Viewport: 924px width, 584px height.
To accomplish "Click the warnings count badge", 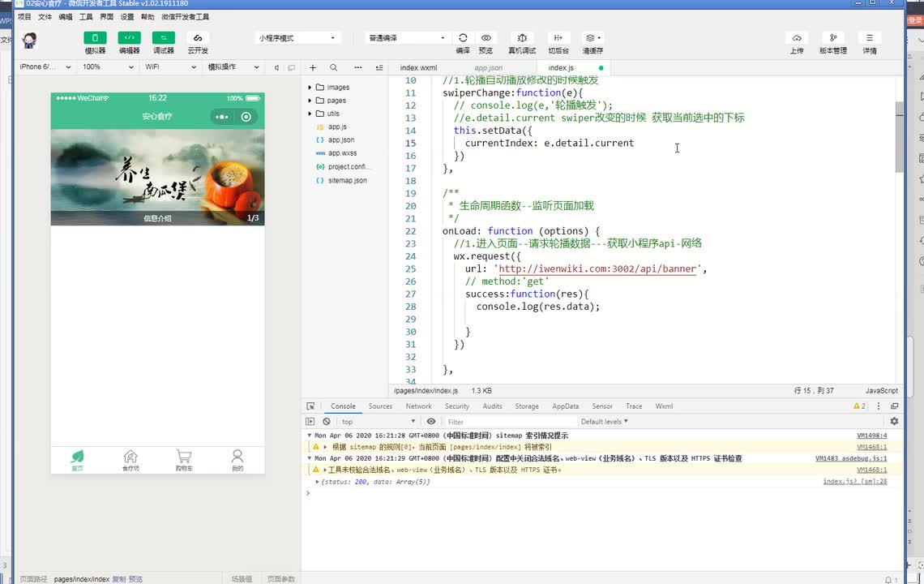I will click(859, 406).
